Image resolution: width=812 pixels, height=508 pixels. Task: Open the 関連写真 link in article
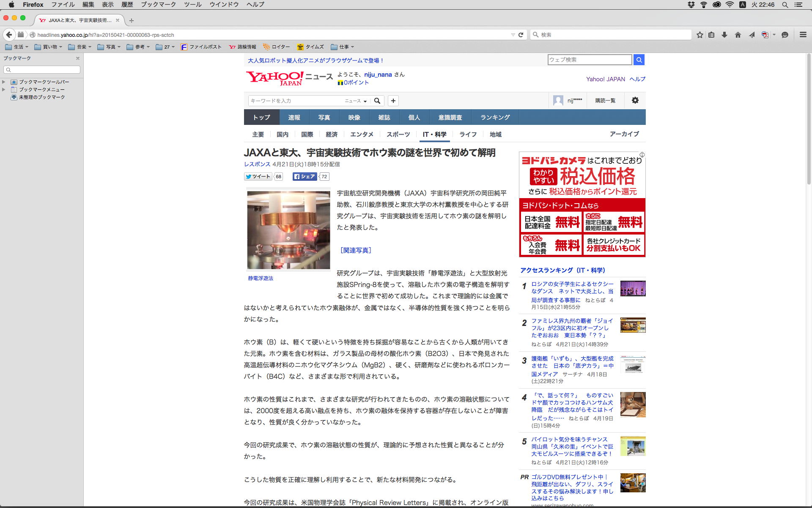pos(356,250)
